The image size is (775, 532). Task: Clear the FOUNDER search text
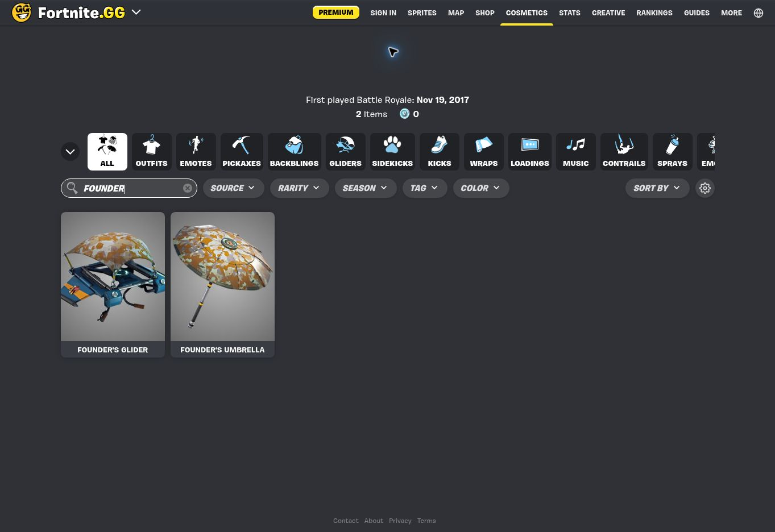(188, 188)
